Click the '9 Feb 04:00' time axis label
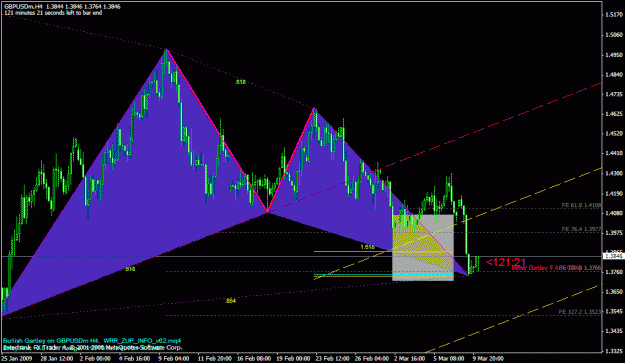Image resolution: width=625 pixels, height=363 pixels. tap(173, 359)
